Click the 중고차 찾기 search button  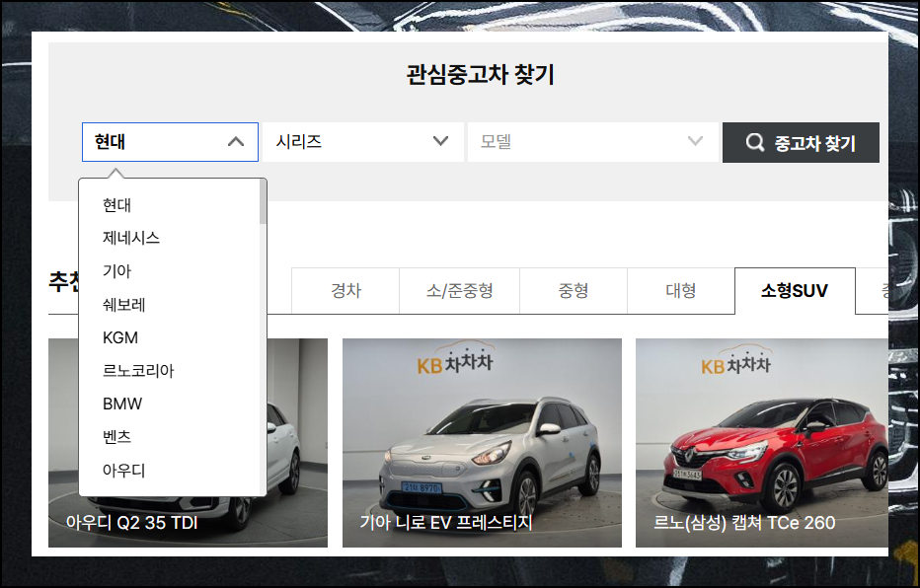click(x=801, y=142)
